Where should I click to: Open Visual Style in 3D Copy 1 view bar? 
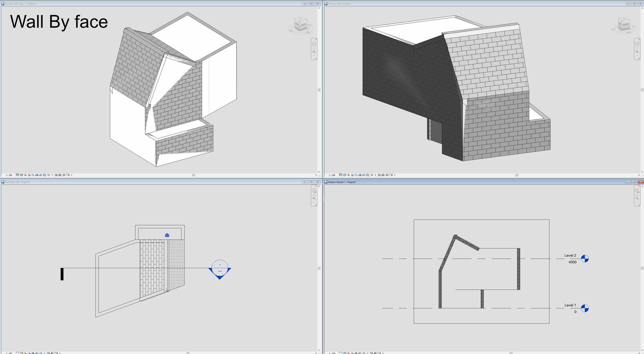click(22, 175)
